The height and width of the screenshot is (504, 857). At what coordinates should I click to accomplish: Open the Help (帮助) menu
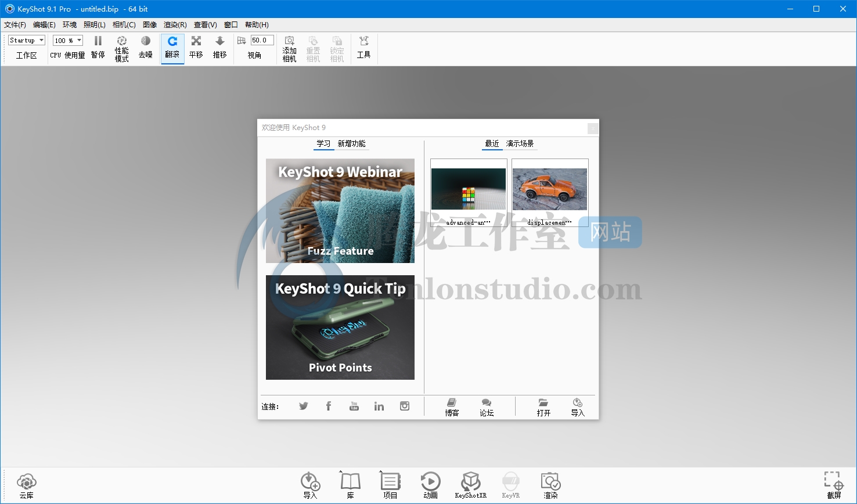(257, 25)
